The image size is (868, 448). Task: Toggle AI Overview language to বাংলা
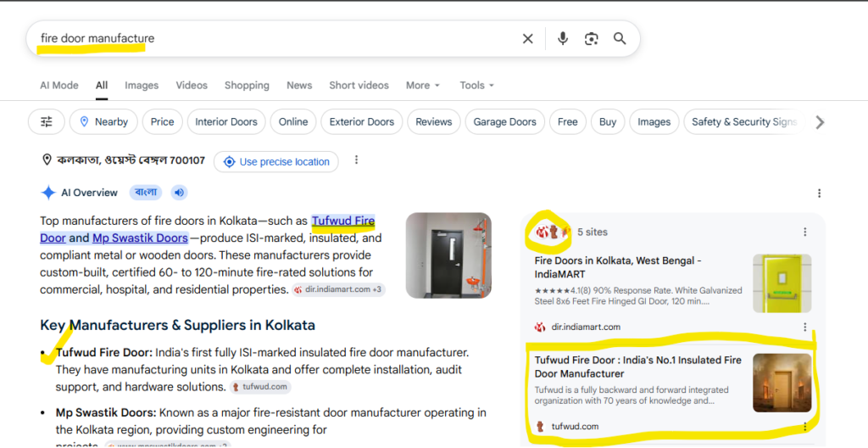(146, 193)
